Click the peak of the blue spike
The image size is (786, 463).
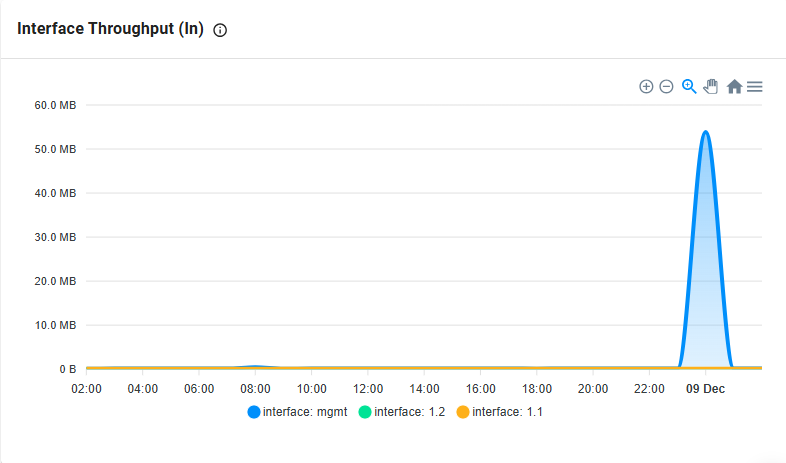706,132
